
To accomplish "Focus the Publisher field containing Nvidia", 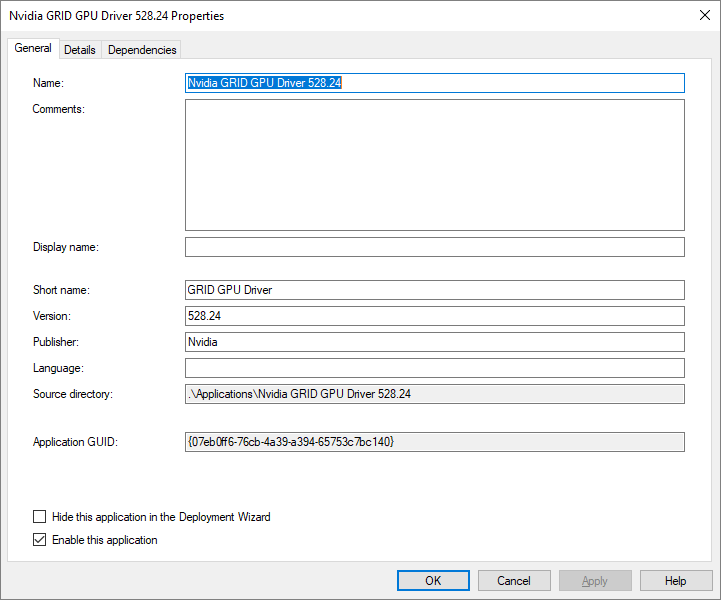I will click(434, 342).
